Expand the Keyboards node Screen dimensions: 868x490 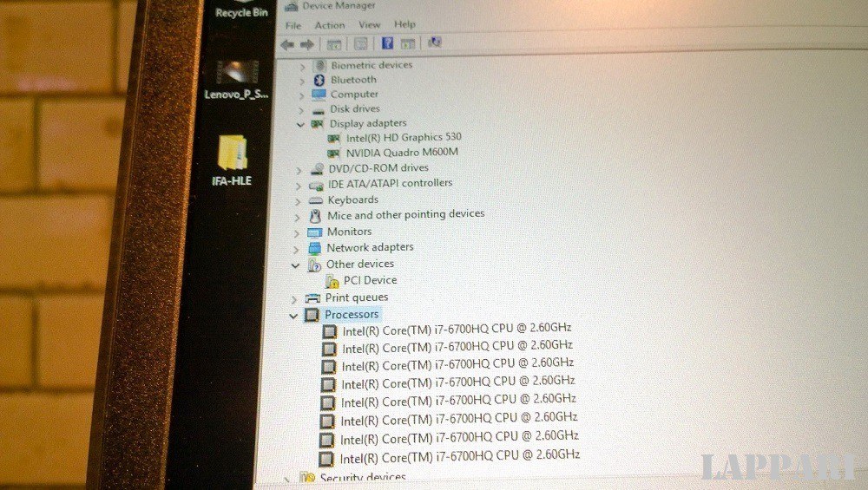[298, 202]
